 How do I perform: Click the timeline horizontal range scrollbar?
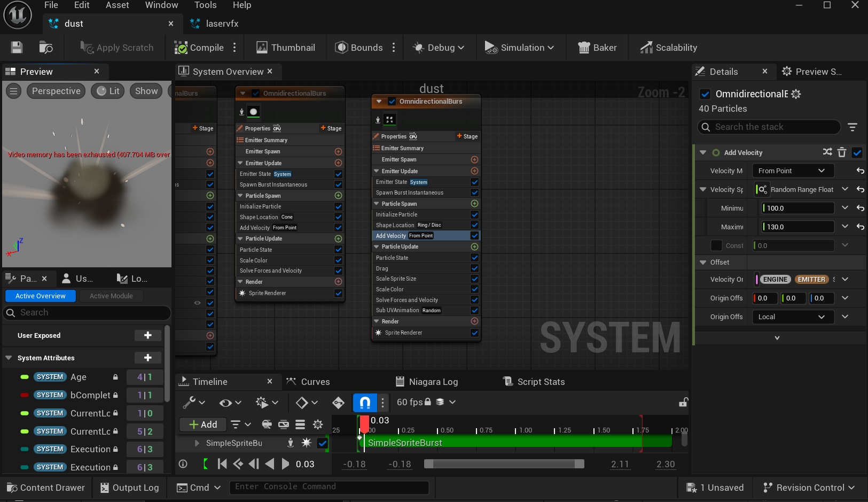point(504,464)
